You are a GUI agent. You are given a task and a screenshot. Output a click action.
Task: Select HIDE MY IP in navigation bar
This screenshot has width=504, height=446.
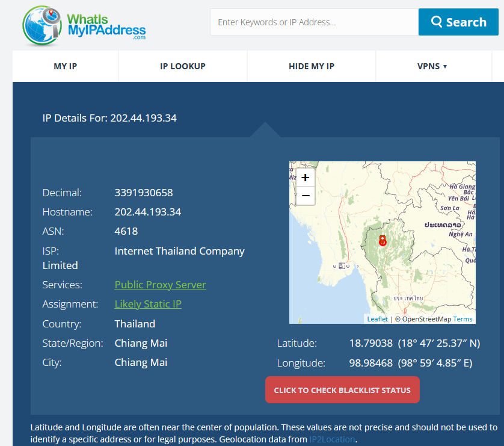[312, 66]
